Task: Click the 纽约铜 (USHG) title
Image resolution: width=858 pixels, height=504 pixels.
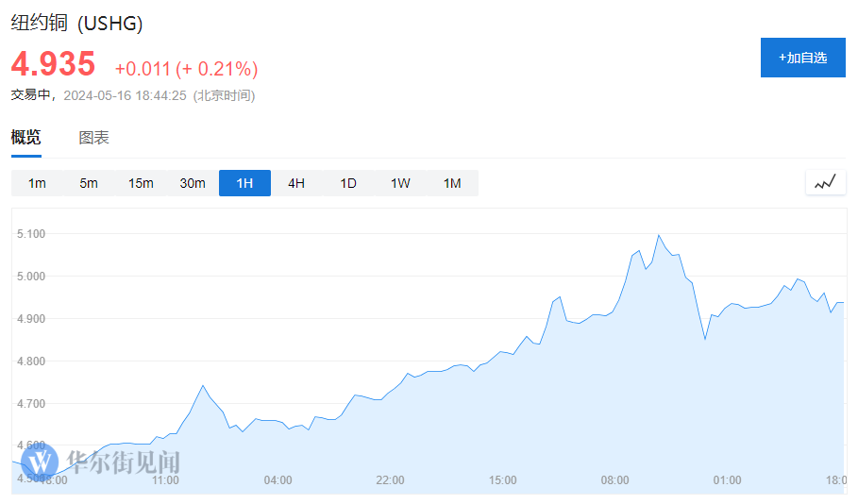Action: pos(77,24)
